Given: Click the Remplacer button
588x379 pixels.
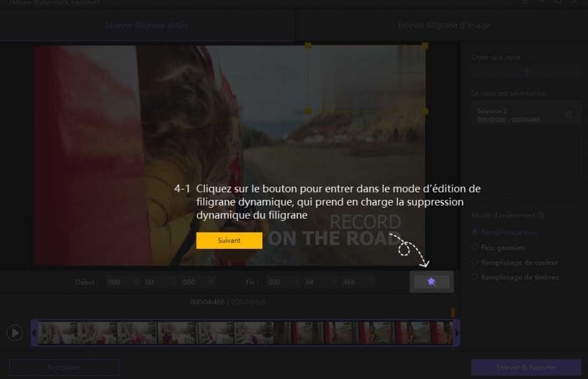Looking at the screenshot, I should point(64,367).
